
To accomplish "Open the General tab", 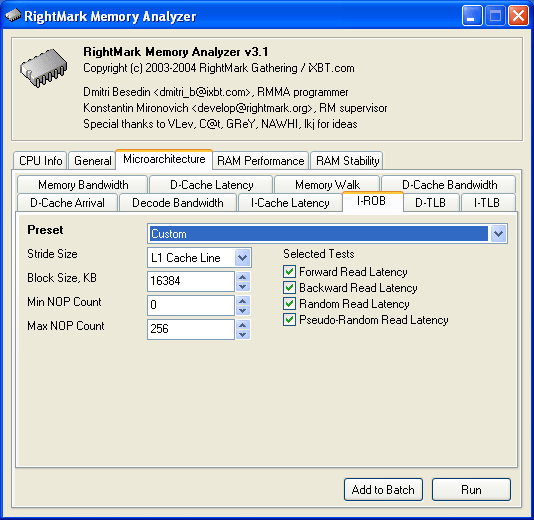I will pos(93,160).
